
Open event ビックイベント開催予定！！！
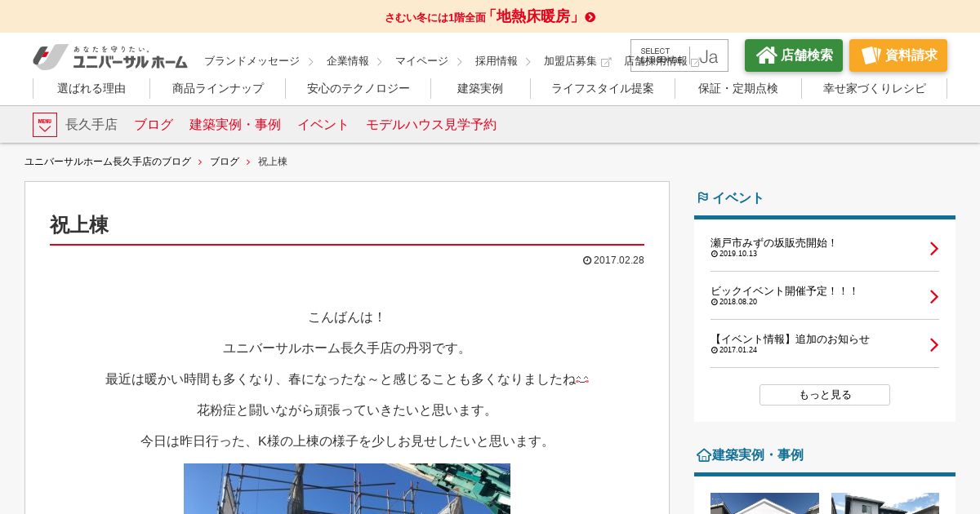(784, 291)
